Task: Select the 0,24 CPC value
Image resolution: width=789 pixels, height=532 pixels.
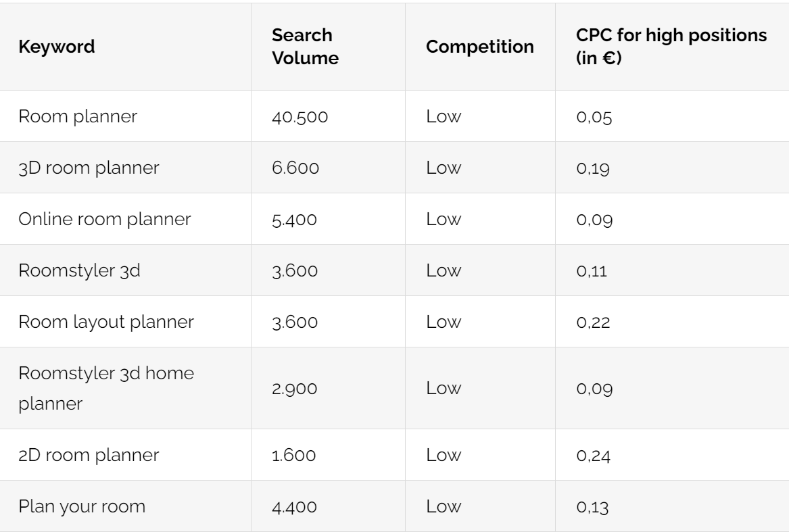Action: pos(593,456)
